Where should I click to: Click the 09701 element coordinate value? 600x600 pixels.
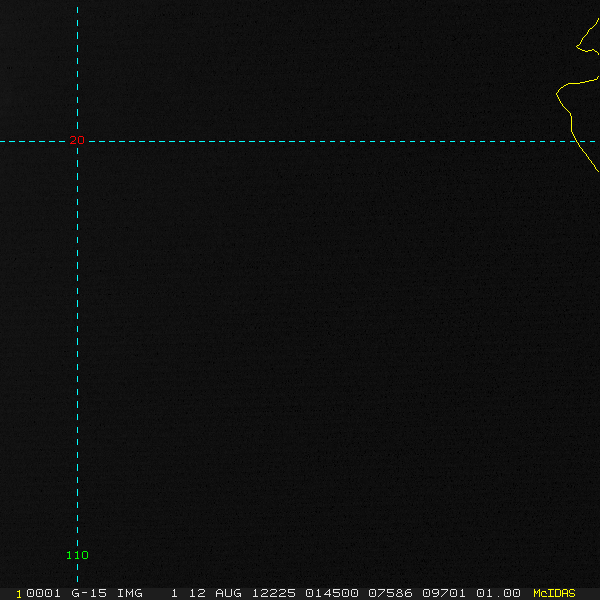click(x=444, y=593)
